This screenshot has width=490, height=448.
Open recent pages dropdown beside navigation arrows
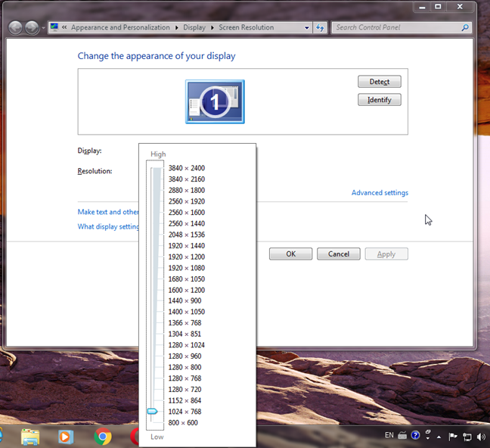[43, 28]
